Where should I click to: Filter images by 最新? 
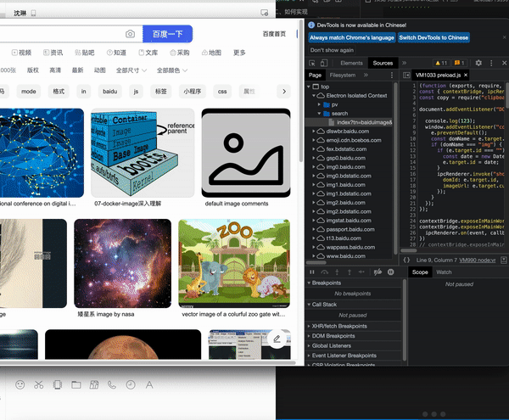tap(77, 70)
